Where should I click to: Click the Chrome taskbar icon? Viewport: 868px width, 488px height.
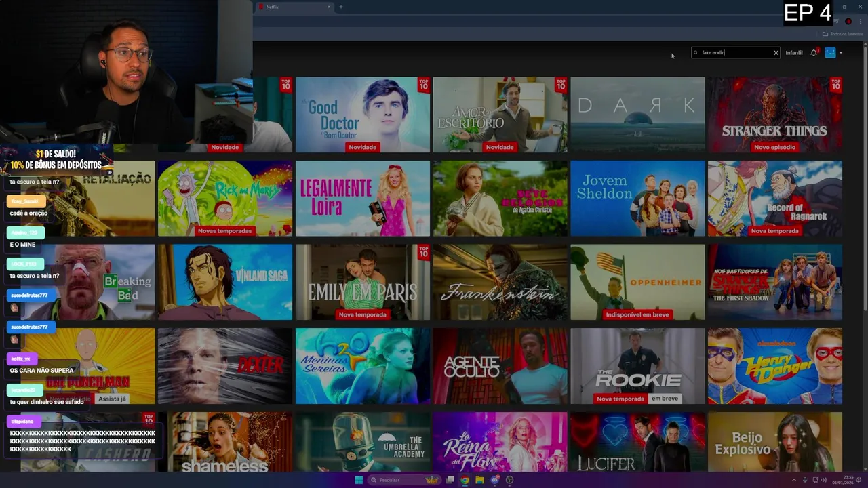click(x=465, y=480)
